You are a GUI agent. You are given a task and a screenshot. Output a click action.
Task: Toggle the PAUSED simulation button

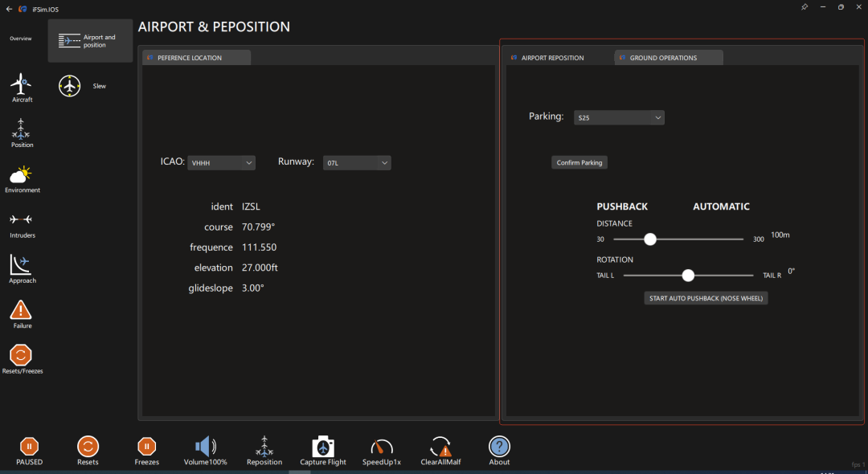[x=29, y=447]
